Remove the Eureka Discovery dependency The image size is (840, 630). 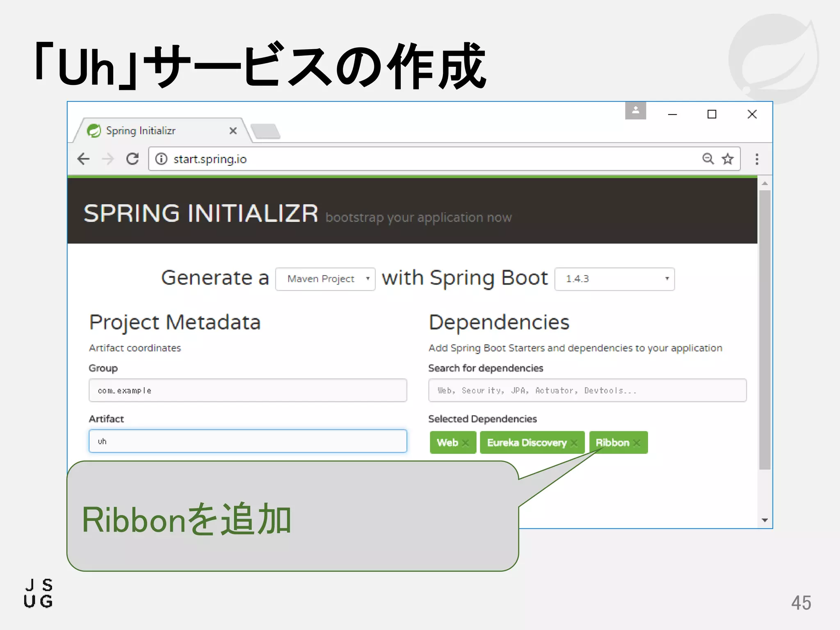tap(574, 443)
